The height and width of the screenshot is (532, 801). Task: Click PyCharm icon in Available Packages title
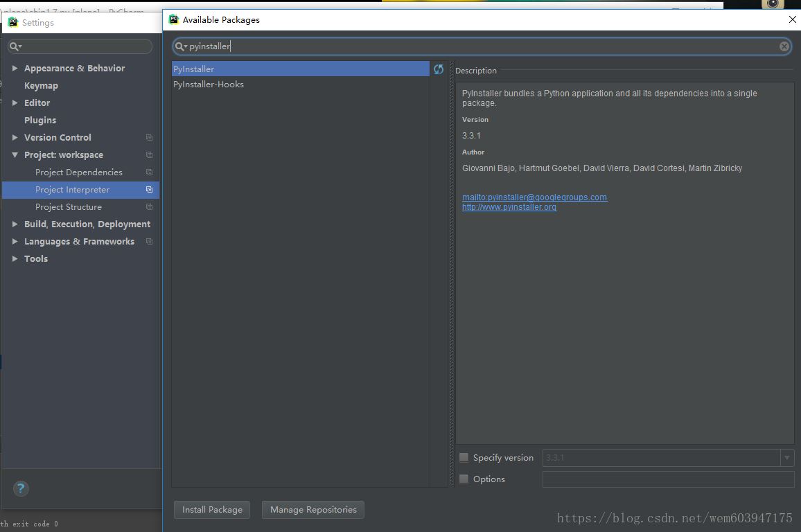coord(174,19)
